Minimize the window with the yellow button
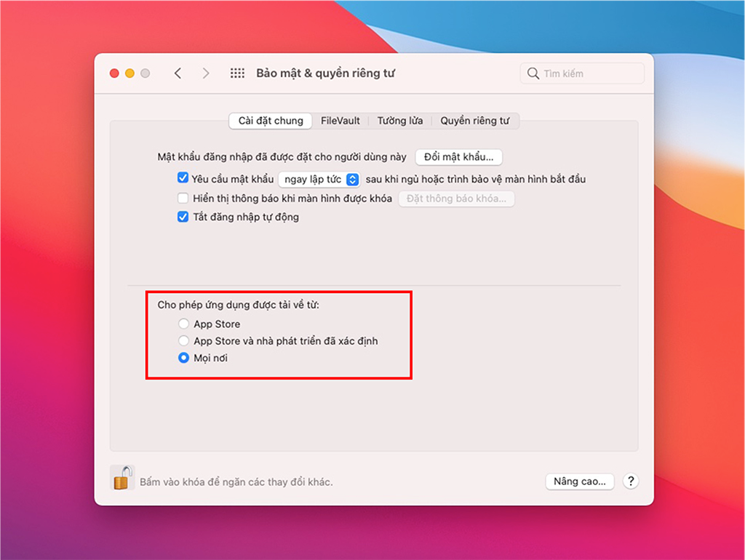745x560 pixels. [x=130, y=73]
